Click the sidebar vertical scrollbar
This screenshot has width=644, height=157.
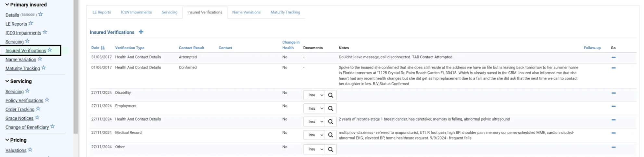point(76,65)
